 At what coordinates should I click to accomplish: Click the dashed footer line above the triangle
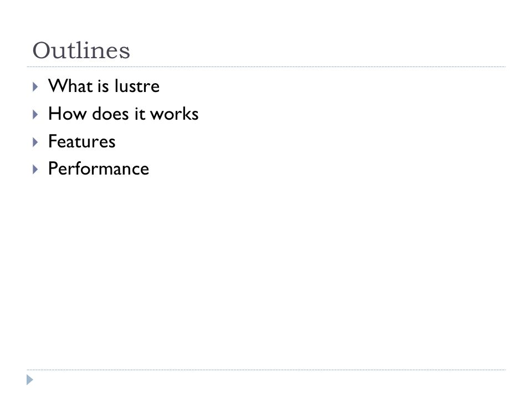(266, 370)
